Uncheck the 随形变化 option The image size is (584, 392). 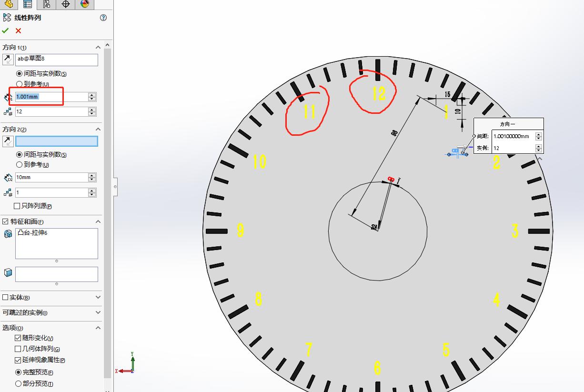18,338
